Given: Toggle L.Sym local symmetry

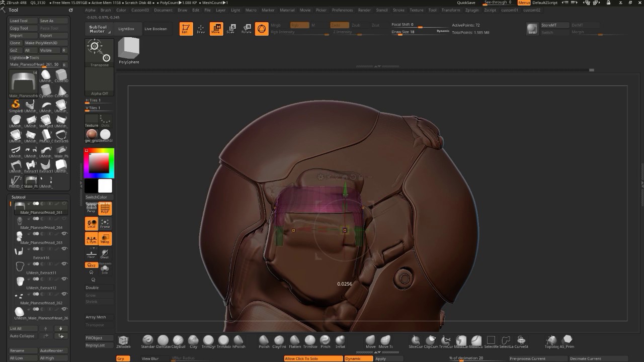Looking at the screenshot, I should point(91,239).
